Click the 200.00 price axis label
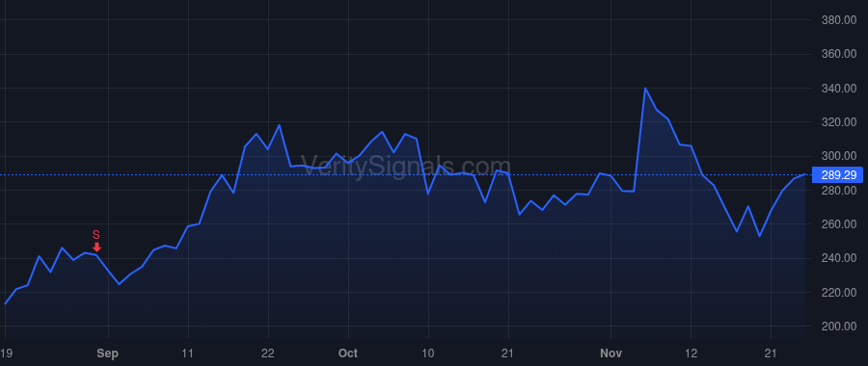 coord(838,327)
